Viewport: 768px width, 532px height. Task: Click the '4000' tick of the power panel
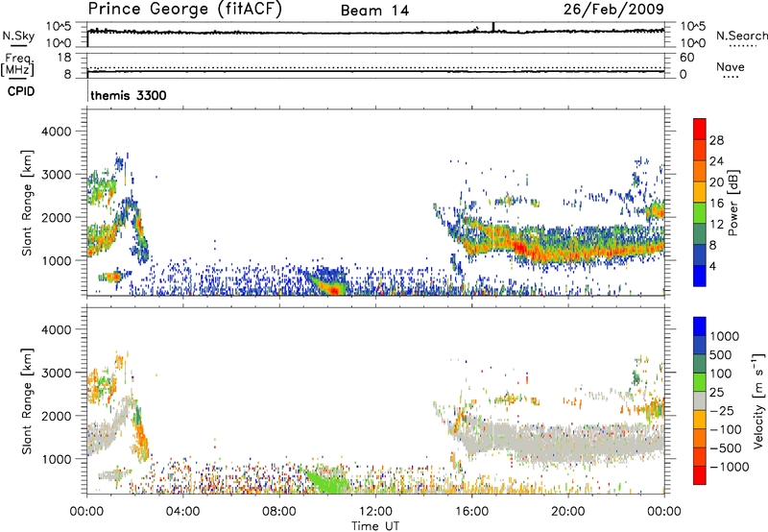coord(57,132)
